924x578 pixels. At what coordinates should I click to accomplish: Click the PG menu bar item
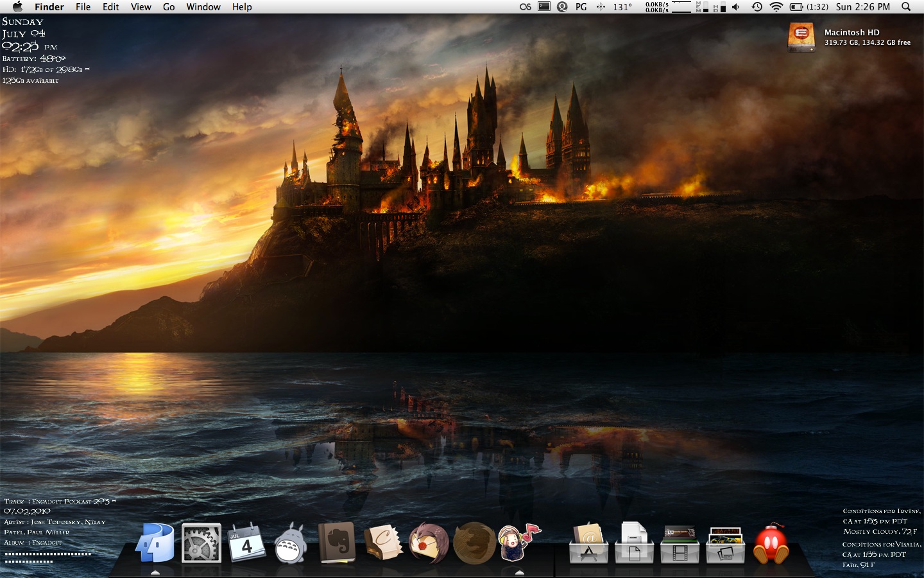click(x=581, y=7)
